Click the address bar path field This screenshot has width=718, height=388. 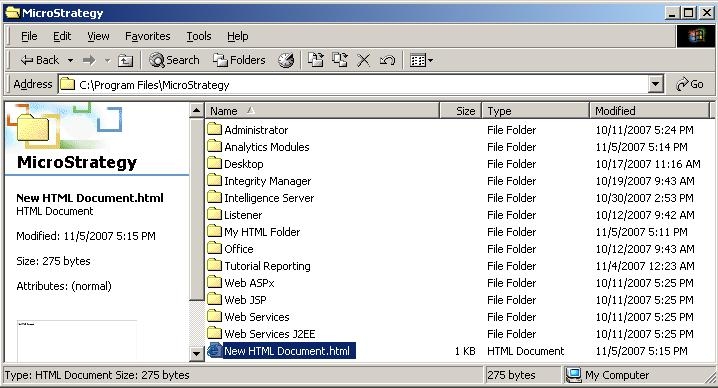(x=353, y=85)
